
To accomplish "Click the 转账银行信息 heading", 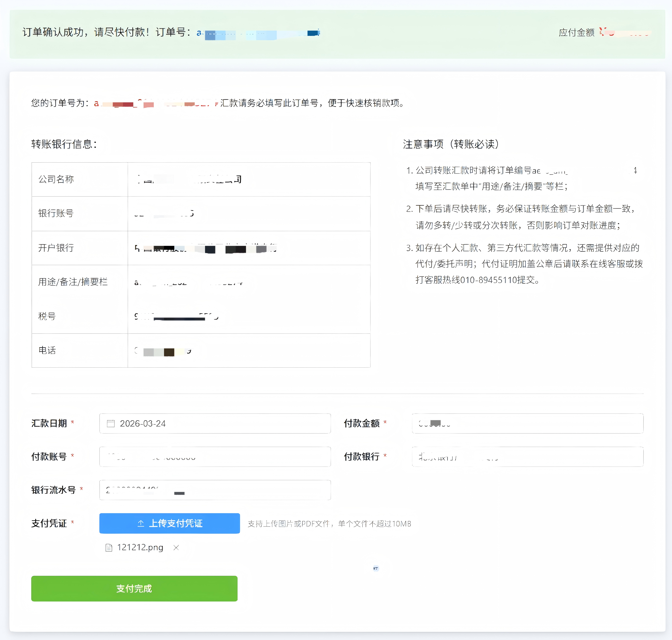I will pos(64,144).
